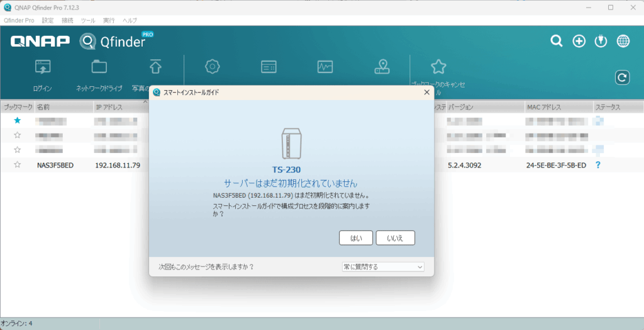The width and height of the screenshot is (644, 330).
Task: Toggle bookmark star on second device row
Action: click(x=18, y=135)
